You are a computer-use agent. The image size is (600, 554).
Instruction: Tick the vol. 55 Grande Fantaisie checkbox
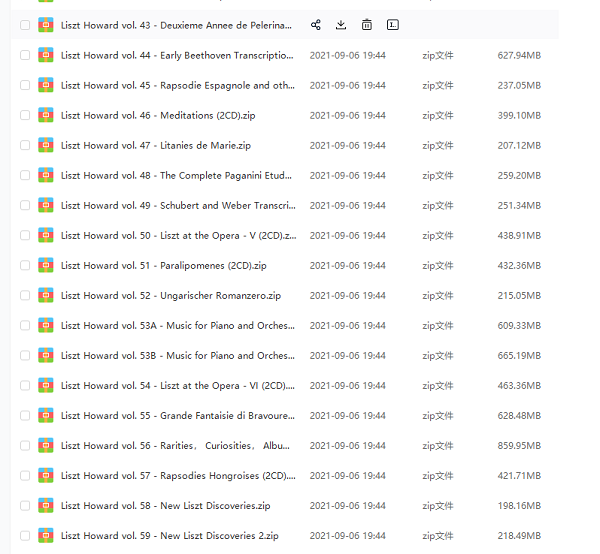tap(25, 416)
